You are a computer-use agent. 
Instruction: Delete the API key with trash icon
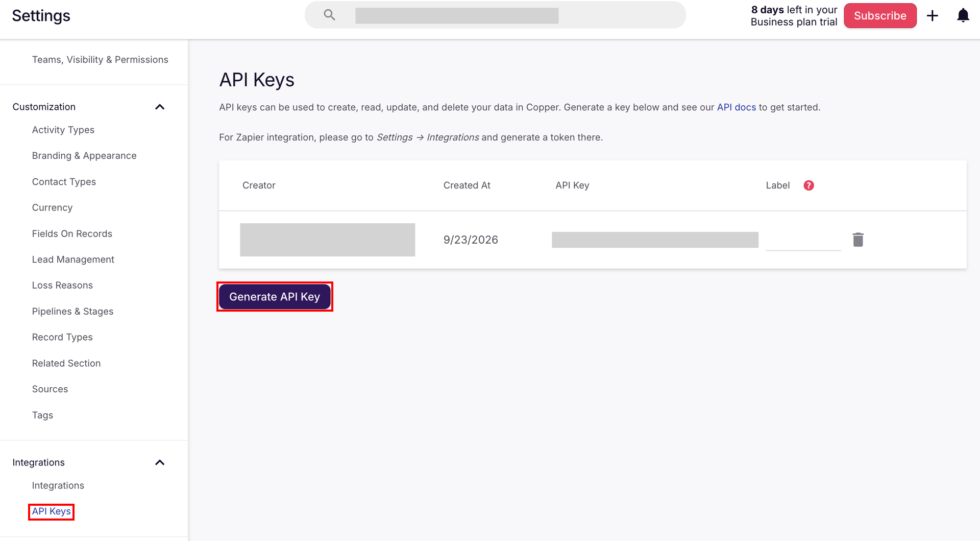(x=858, y=240)
